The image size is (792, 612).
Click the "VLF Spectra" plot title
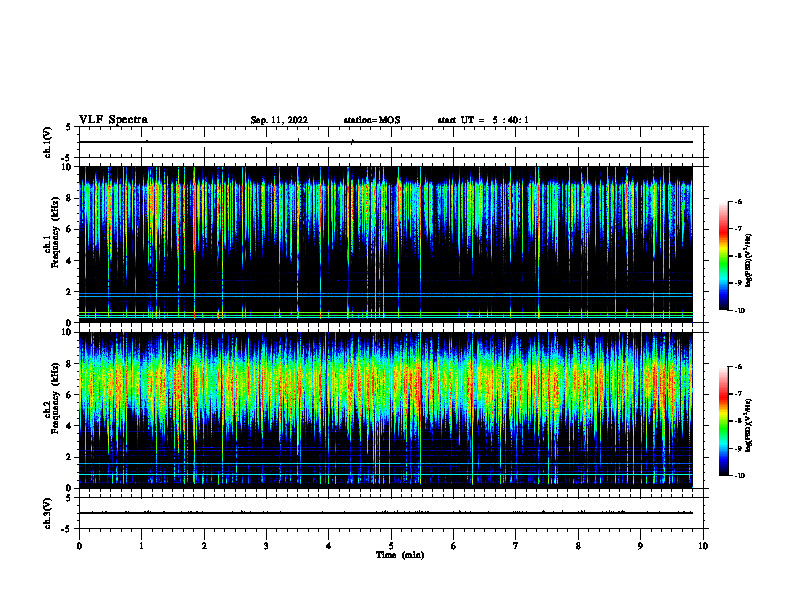113,120
